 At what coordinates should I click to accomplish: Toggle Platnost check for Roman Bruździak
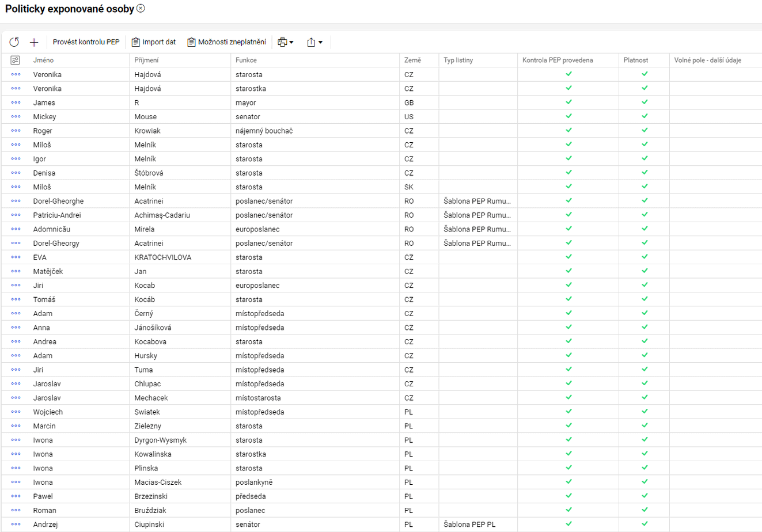pos(645,510)
